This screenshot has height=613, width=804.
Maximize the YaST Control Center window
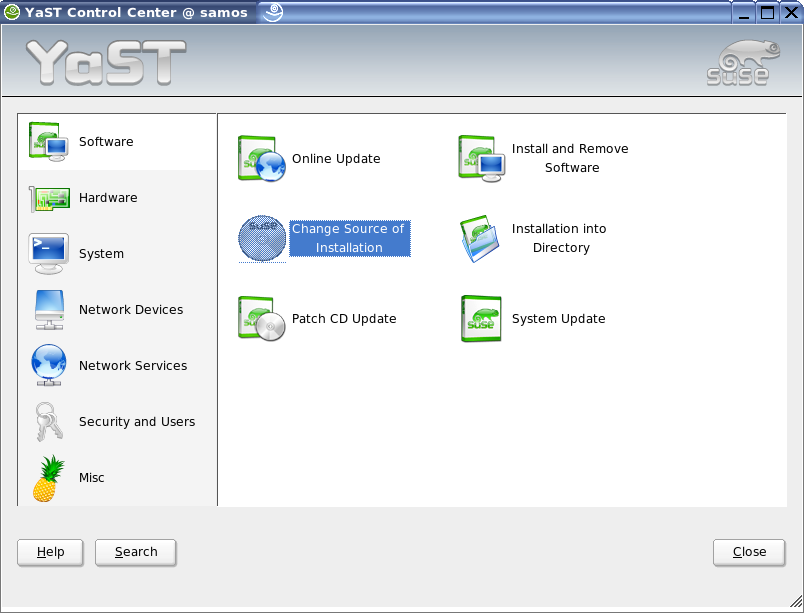768,12
